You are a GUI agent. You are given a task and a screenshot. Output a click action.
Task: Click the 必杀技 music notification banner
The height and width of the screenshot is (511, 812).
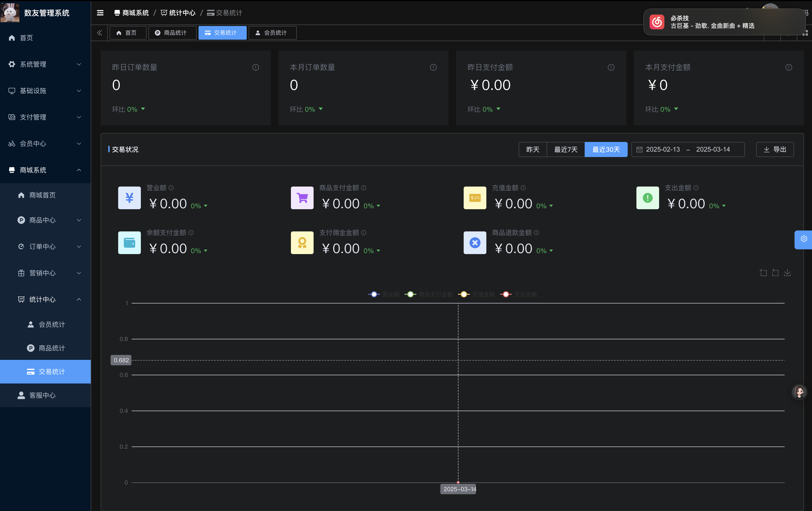(724, 22)
